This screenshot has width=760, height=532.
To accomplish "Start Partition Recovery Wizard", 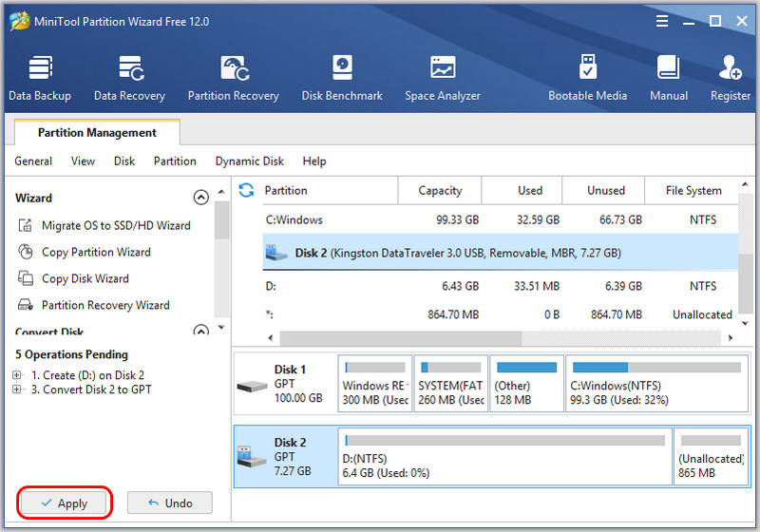I will (x=105, y=305).
